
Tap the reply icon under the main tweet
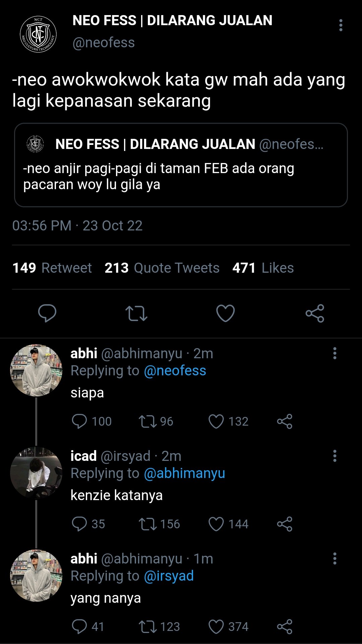coord(47,313)
